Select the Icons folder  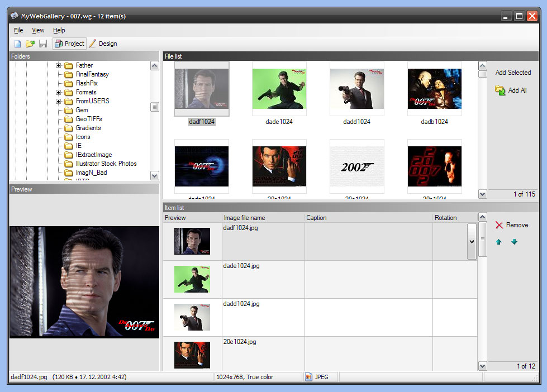pos(83,137)
